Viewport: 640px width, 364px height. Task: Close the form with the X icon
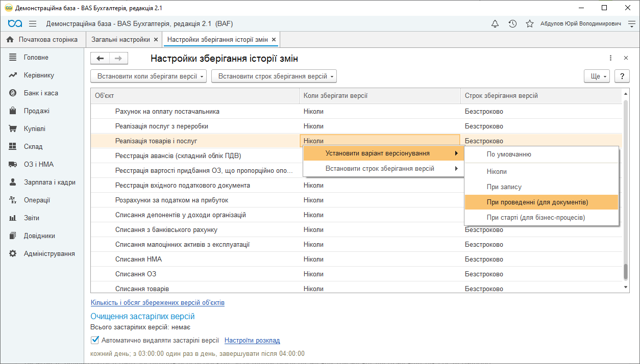(626, 58)
